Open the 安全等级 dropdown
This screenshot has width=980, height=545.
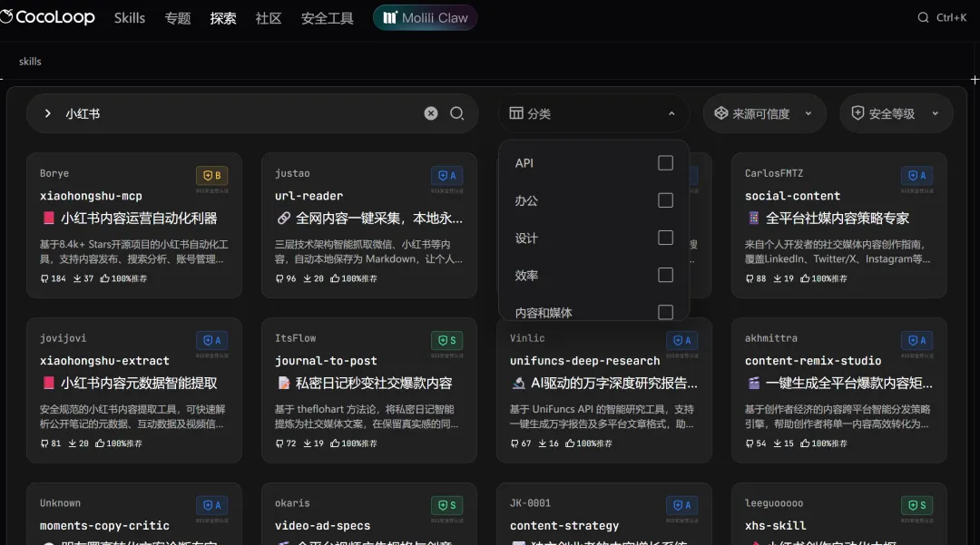(x=896, y=113)
